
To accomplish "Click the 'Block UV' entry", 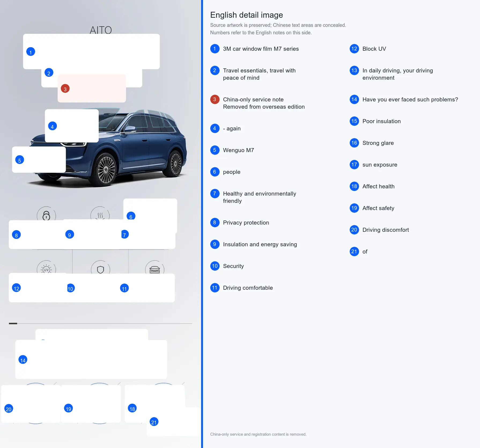I will pos(374,49).
